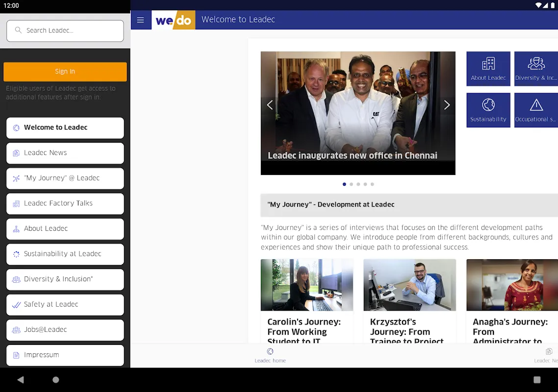Click "Leadec inaugurates new office in Chennai" caption
Viewport: 558px width, 392px height.
(x=353, y=155)
